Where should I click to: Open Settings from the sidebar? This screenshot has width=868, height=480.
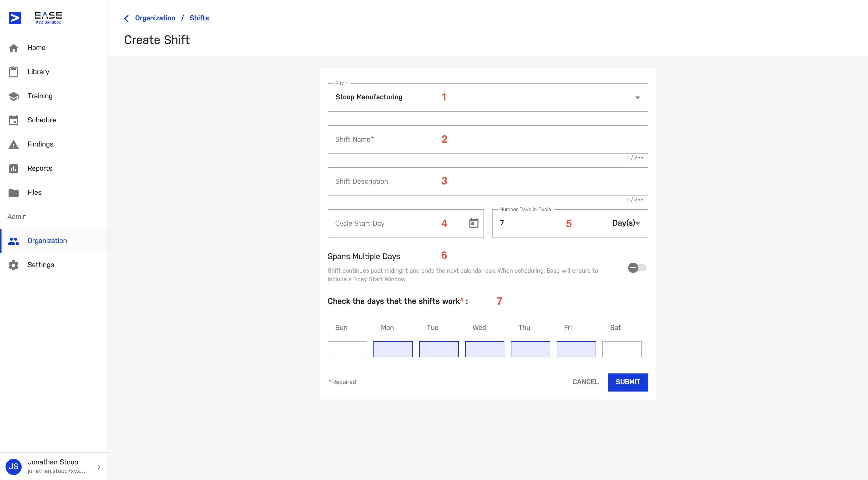tap(54, 265)
